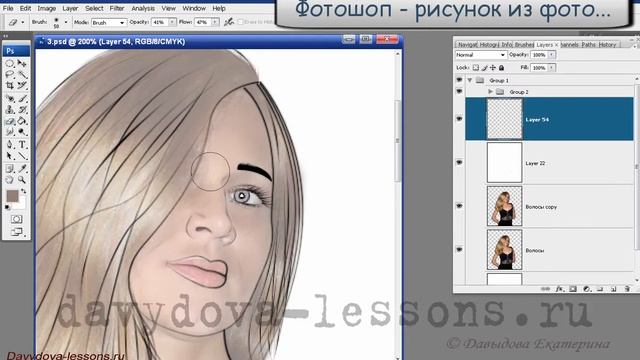
Task: Open eraser Mode Brush dropdown
Action: click(x=108, y=23)
